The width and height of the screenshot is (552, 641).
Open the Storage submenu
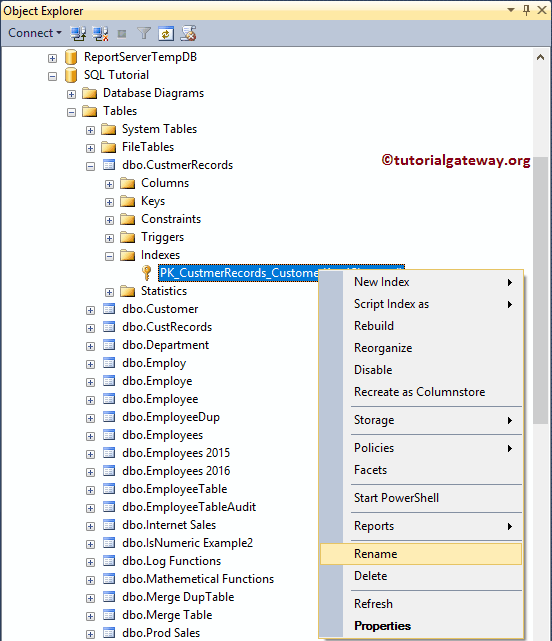coord(421,420)
